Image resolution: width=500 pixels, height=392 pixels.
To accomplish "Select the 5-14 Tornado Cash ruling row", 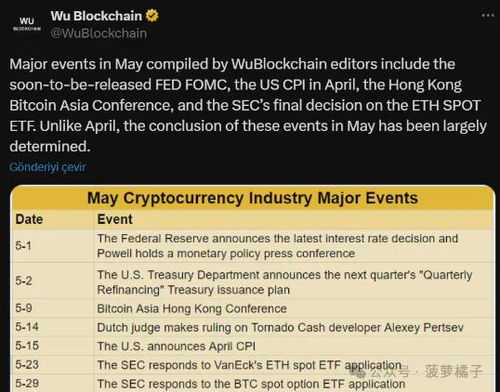I will coord(252,327).
